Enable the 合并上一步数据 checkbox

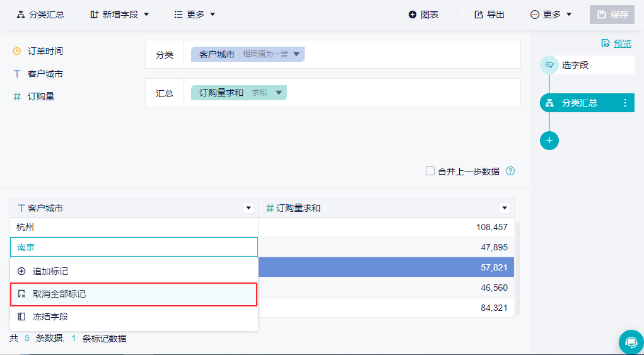(x=430, y=171)
